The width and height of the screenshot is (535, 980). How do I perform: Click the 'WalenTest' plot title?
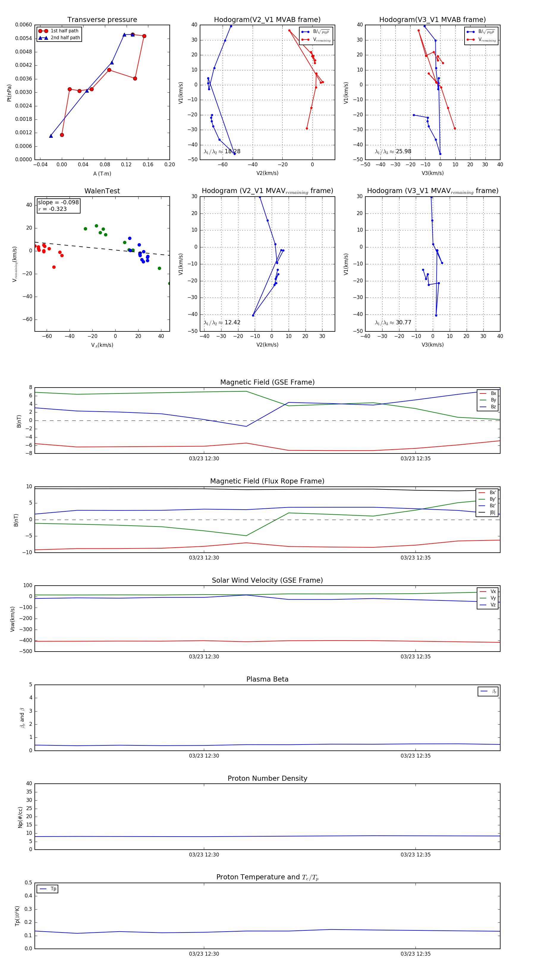[x=102, y=191]
